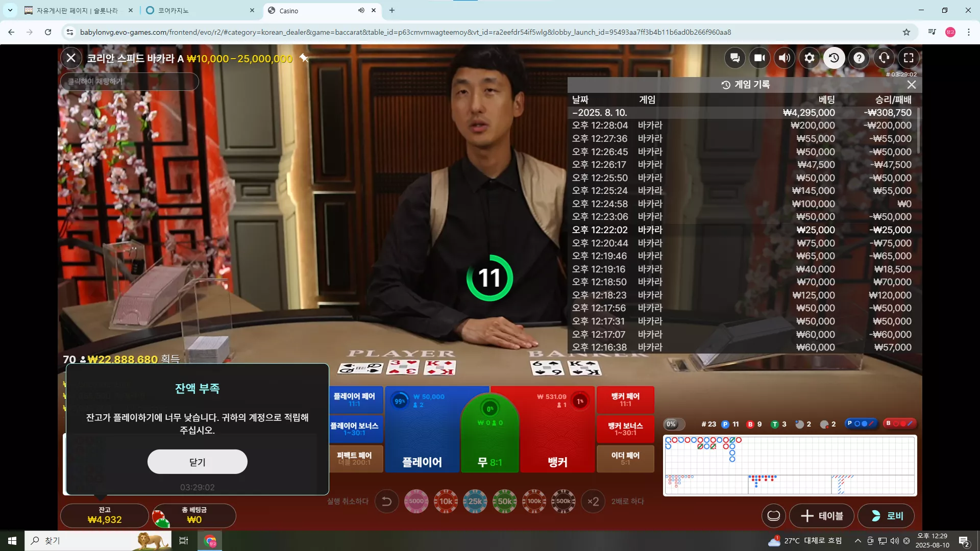980x551 pixels.
Task: Reload the page
Action: 48,32
